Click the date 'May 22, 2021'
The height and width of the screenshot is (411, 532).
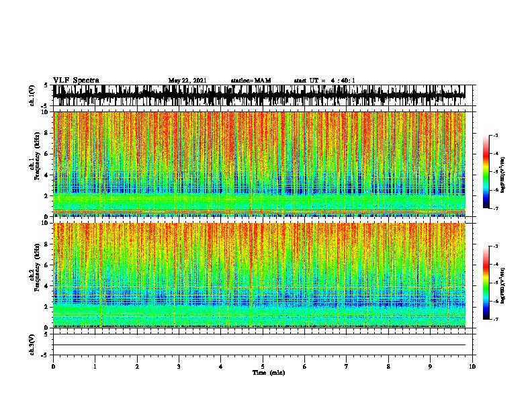click(187, 81)
